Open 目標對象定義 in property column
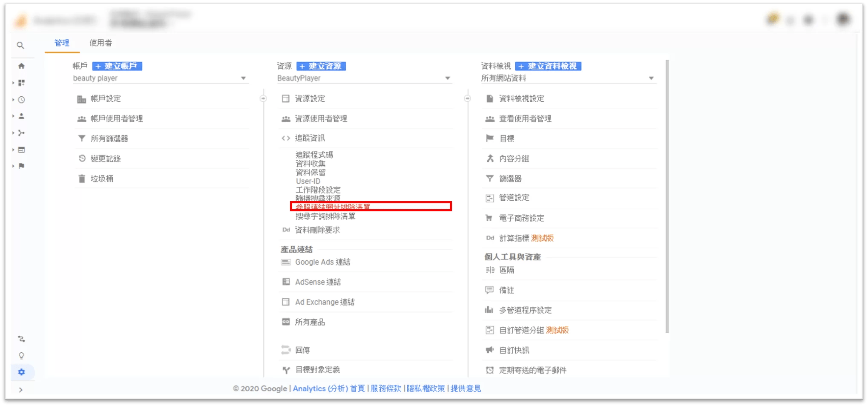Viewport: 868px width, 406px height. tap(318, 370)
